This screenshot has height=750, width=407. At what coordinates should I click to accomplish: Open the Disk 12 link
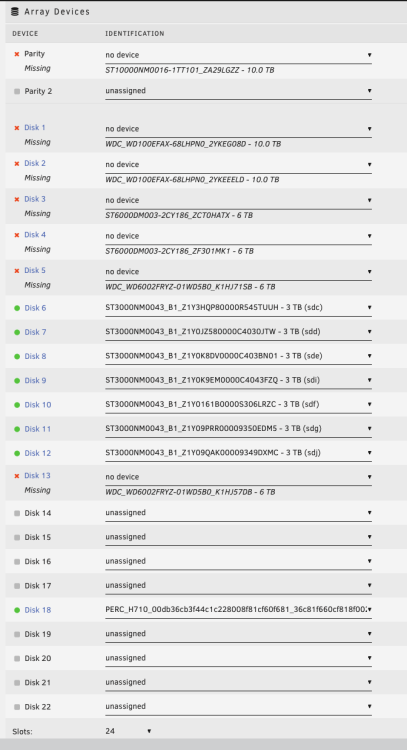37,453
